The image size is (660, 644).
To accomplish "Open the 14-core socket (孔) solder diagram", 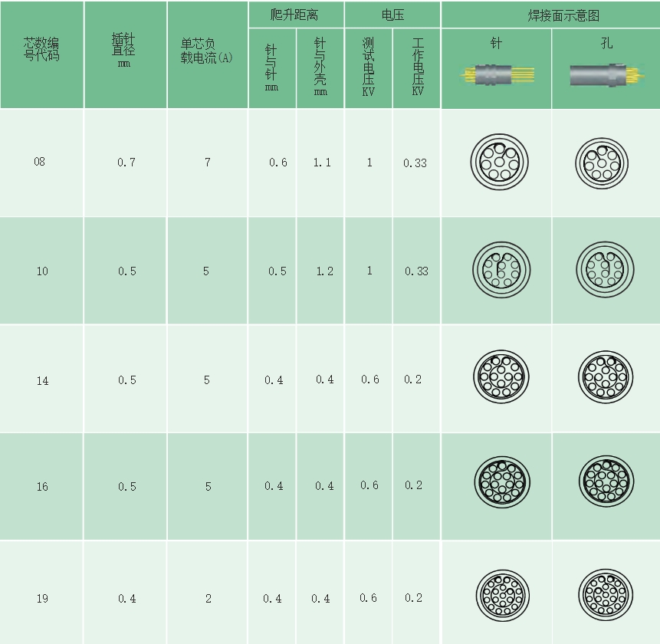I will pos(606,378).
